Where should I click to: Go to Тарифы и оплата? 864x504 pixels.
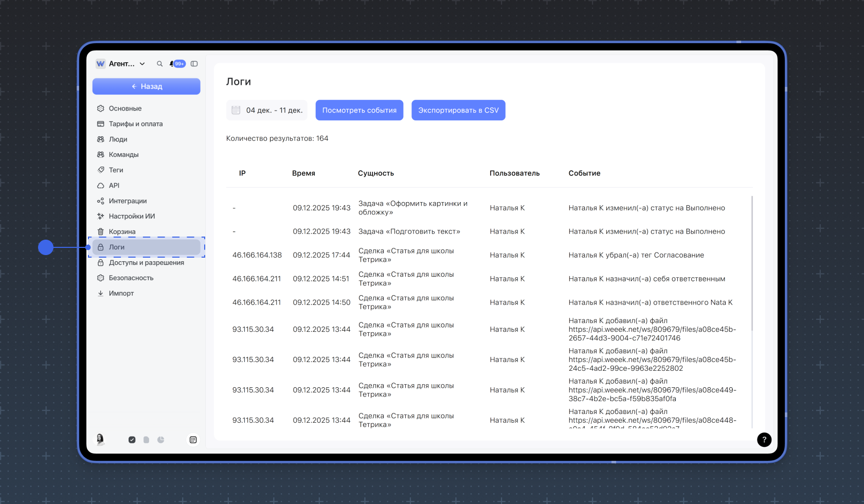[135, 124]
